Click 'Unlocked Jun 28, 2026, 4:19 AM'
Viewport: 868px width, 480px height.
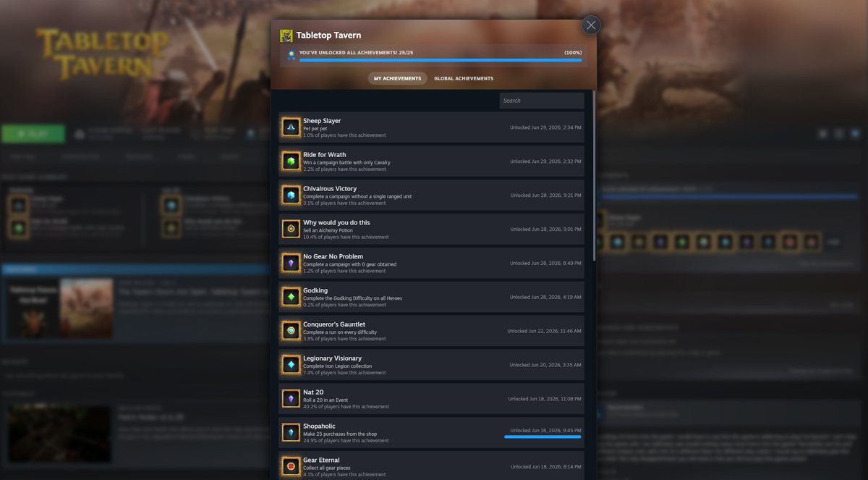point(545,297)
